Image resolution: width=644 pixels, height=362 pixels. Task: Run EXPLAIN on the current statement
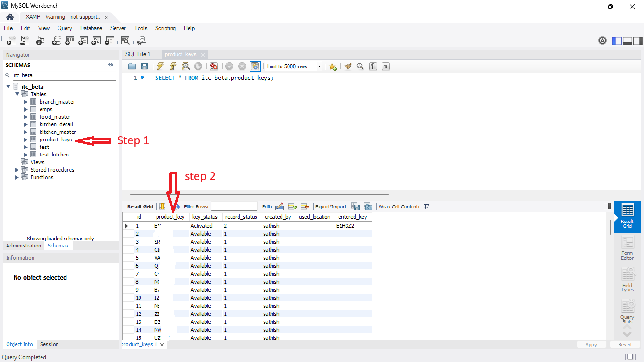point(186,66)
